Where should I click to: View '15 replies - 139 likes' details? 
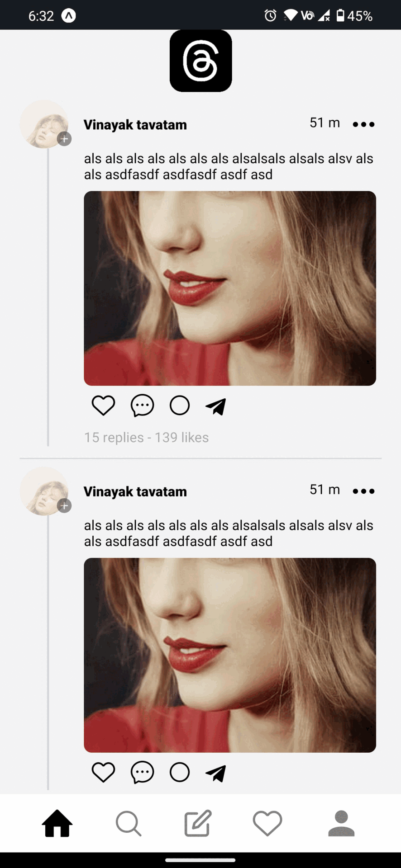point(147,438)
